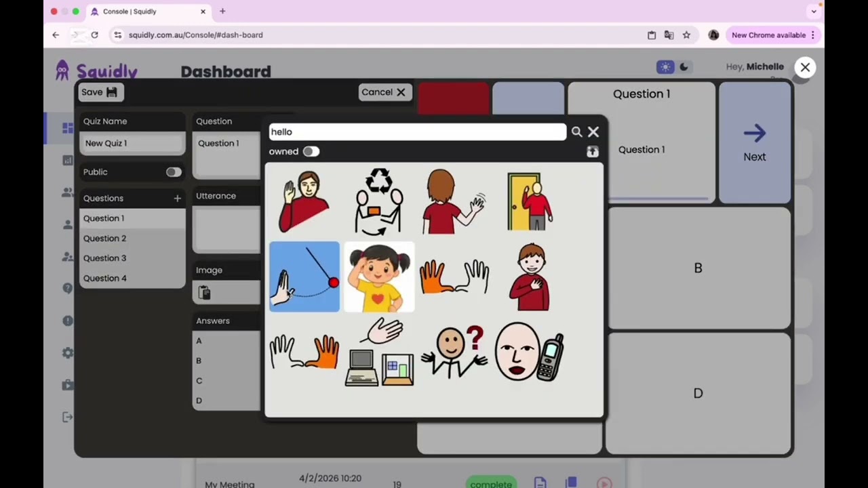Select the person at yellow door image

click(x=529, y=201)
